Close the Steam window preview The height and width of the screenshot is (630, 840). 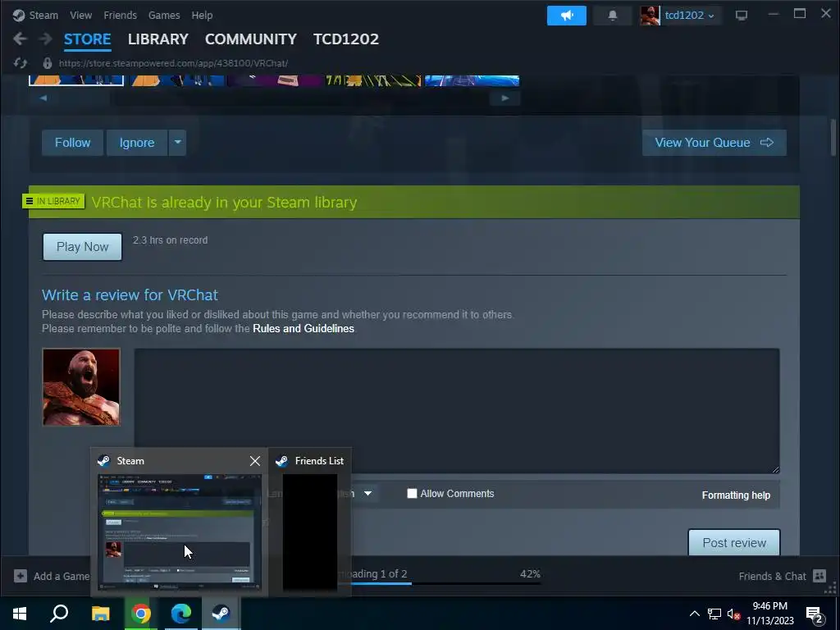[x=255, y=461]
